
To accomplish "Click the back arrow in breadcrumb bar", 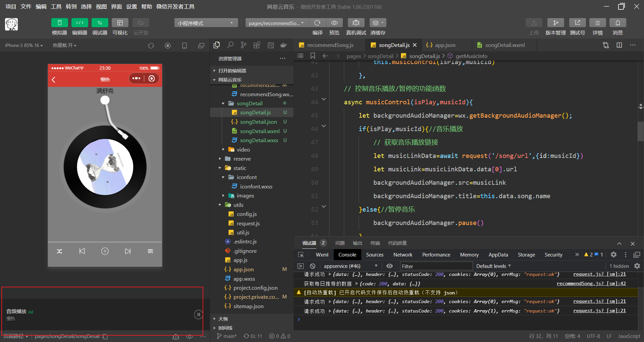I will click(325, 56).
